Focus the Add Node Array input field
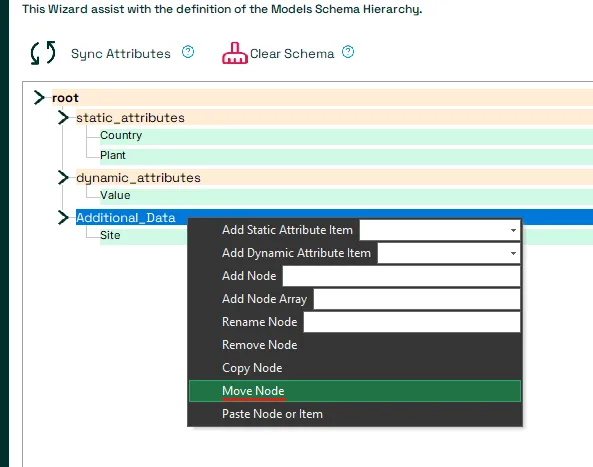 coord(417,299)
